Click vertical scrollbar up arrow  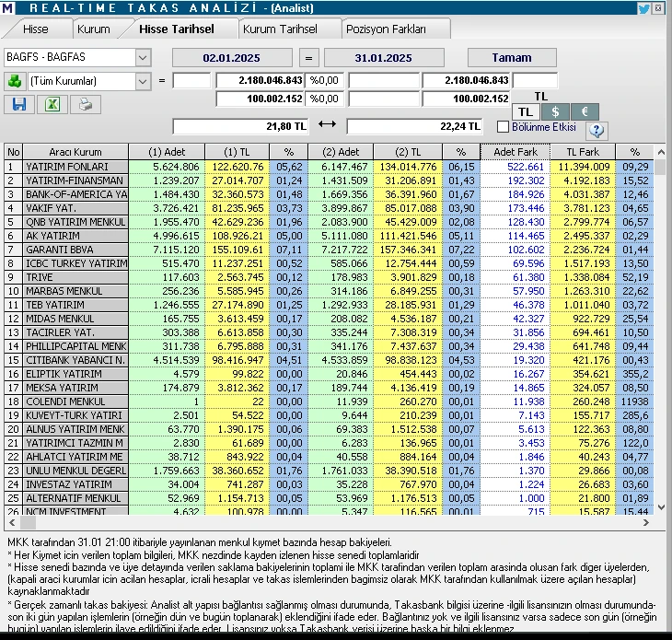[661, 152]
